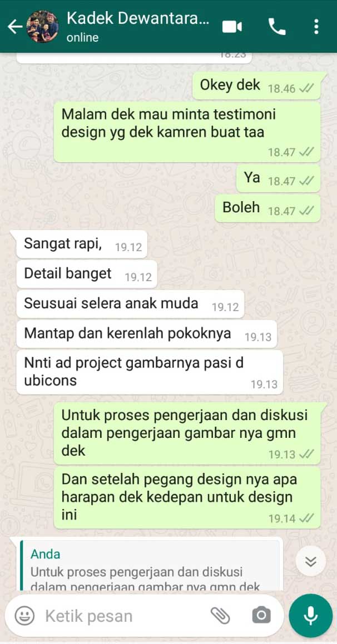Select the 'Okey dek' sent message
Viewport: 337px width, 644px height.
click(256, 86)
